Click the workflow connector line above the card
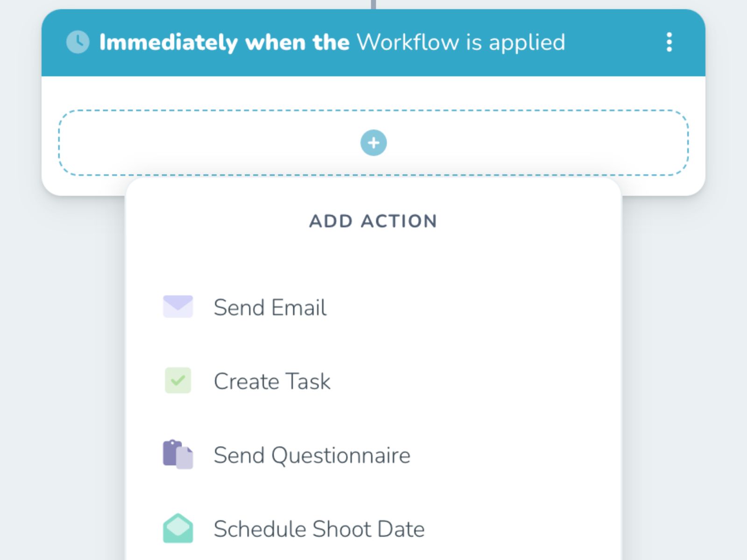 click(x=373, y=4)
